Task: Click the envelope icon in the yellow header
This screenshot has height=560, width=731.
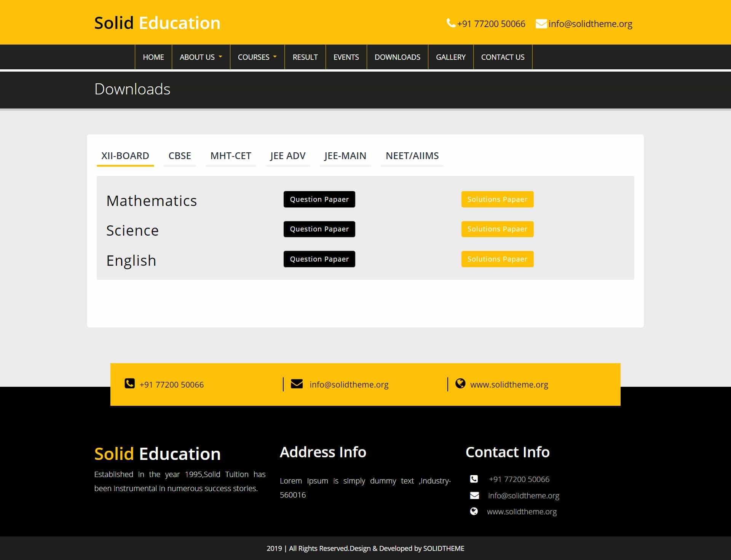Action: pos(541,24)
